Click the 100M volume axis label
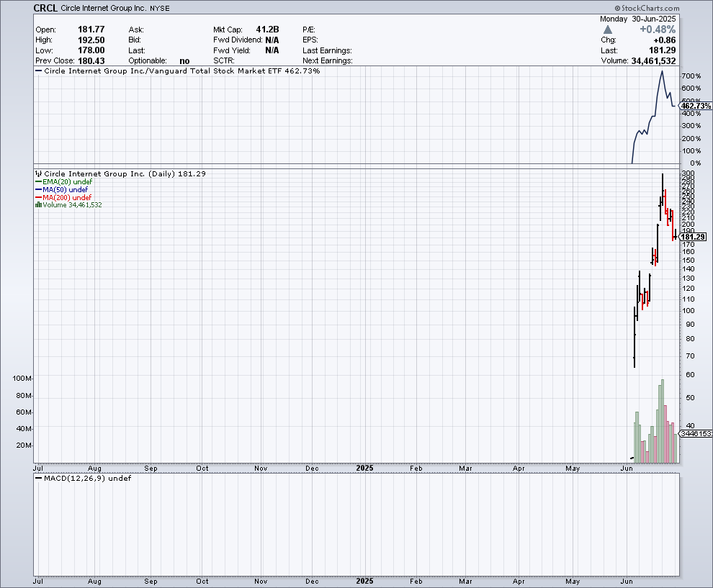 tap(22, 378)
